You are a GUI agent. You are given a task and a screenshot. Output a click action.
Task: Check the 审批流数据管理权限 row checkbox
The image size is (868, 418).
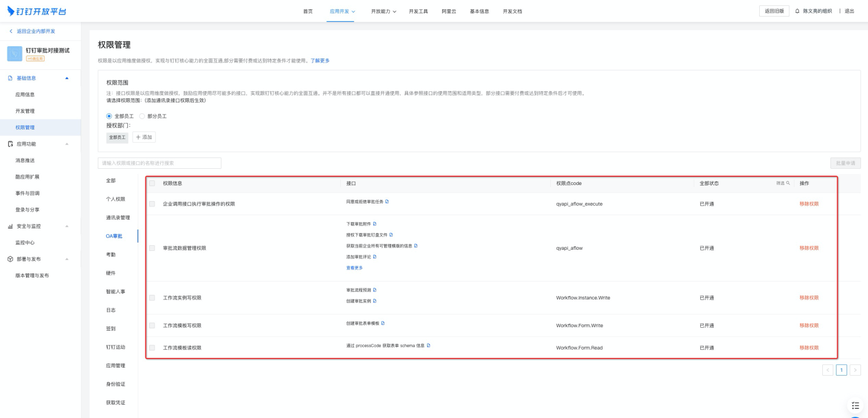[x=152, y=248]
